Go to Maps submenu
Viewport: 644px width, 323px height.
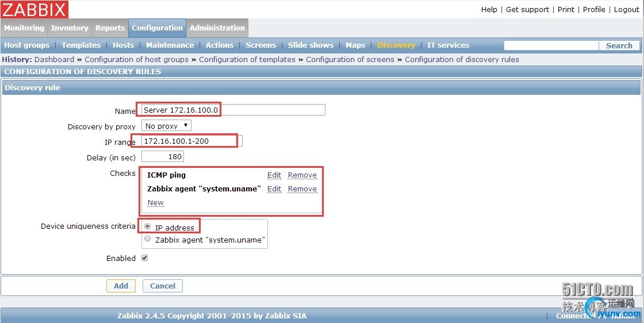355,45
